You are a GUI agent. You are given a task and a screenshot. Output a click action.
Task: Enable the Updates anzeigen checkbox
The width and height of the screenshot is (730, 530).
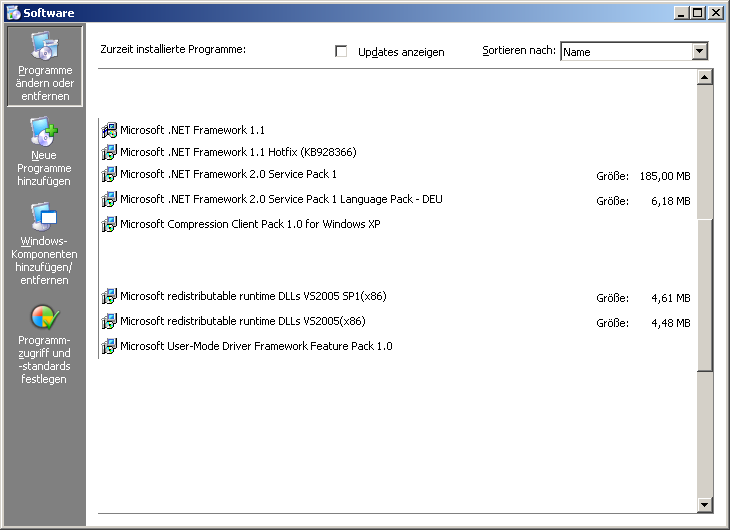(x=341, y=51)
